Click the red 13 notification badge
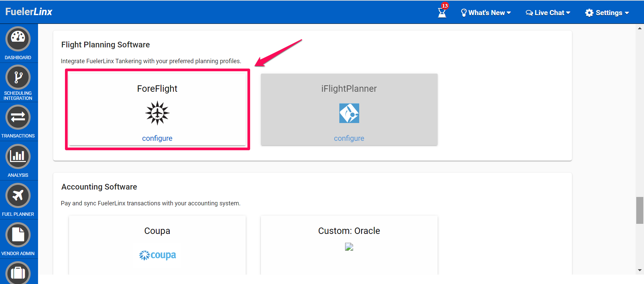 pyautogui.click(x=445, y=6)
